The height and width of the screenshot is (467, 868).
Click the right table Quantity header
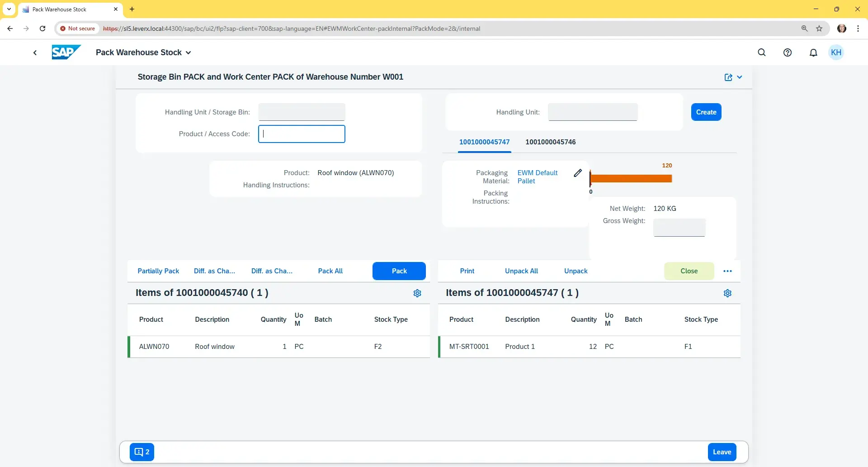tap(584, 319)
